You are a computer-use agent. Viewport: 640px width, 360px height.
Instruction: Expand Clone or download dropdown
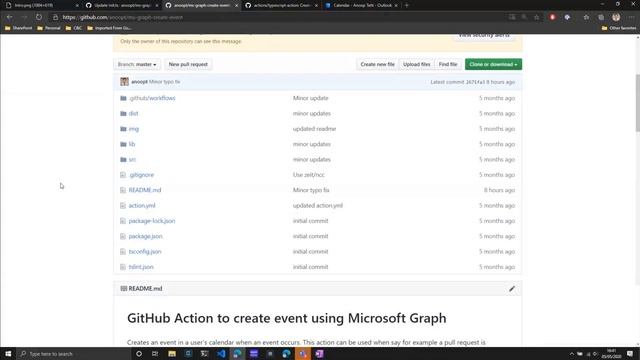click(493, 64)
